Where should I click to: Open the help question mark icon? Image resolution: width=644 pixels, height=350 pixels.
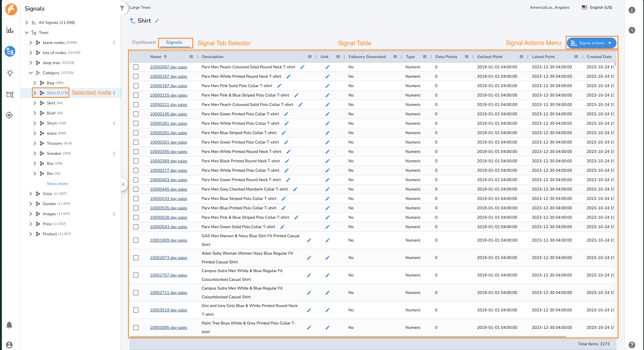(x=632, y=345)
